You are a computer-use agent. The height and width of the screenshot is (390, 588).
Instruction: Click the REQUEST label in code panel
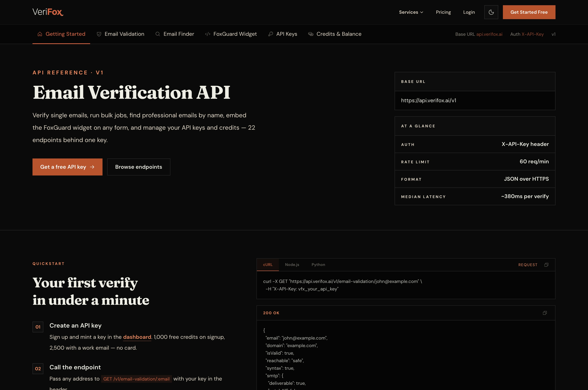[528, 265]
